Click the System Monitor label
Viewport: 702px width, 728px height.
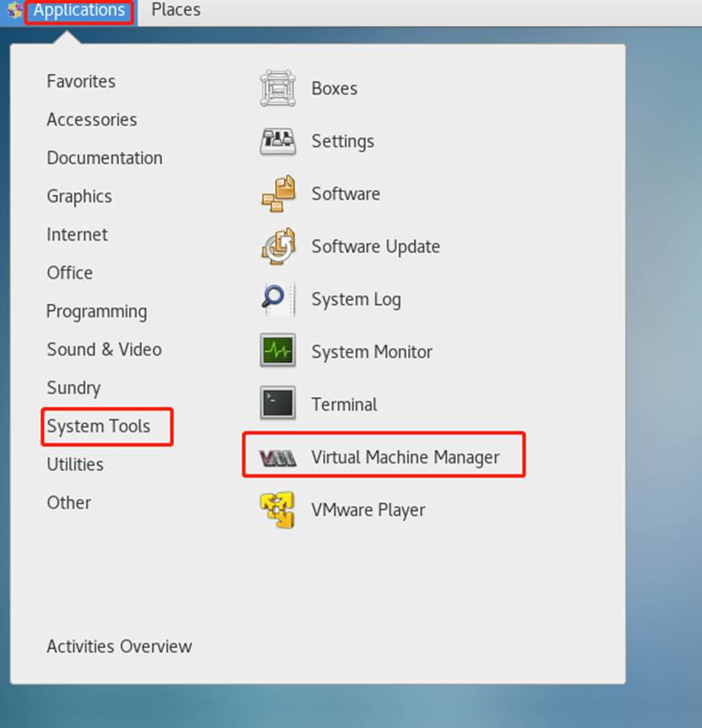(372, 352)
